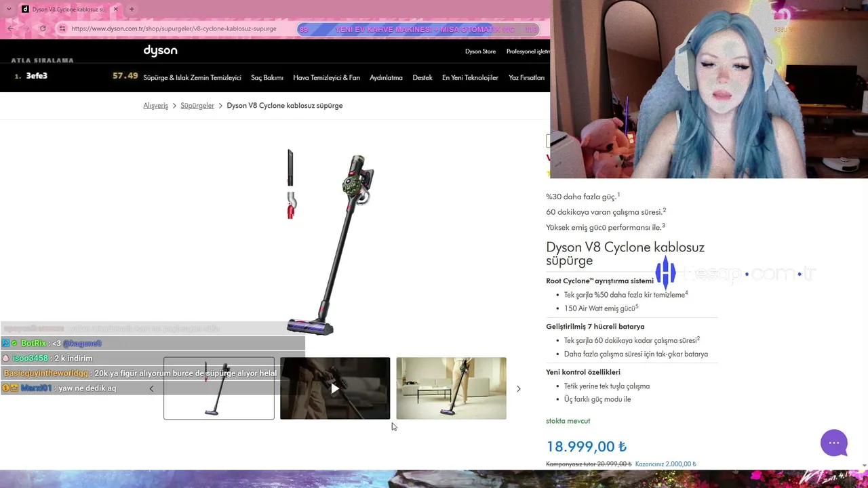The image size is (868, 488).
Task: Select the Dyson V8 Cyclone tab
Action: (69, 9)
